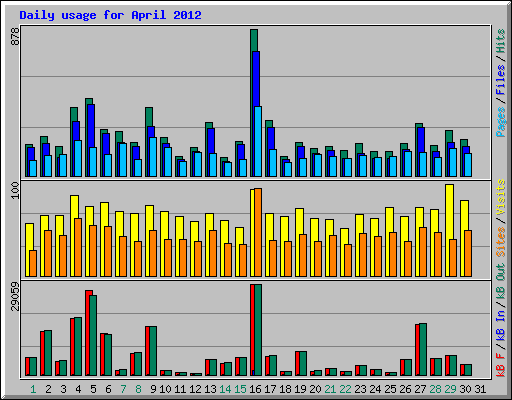Screen dimensions: 512x400
Task: Click the green kB Out bar for day 19
Action: 303,363
